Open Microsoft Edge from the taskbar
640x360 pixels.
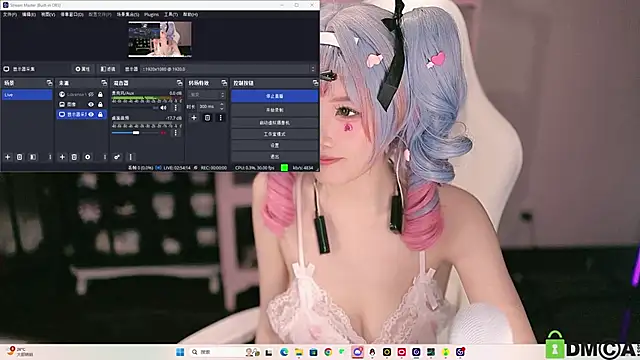point(284,352)
